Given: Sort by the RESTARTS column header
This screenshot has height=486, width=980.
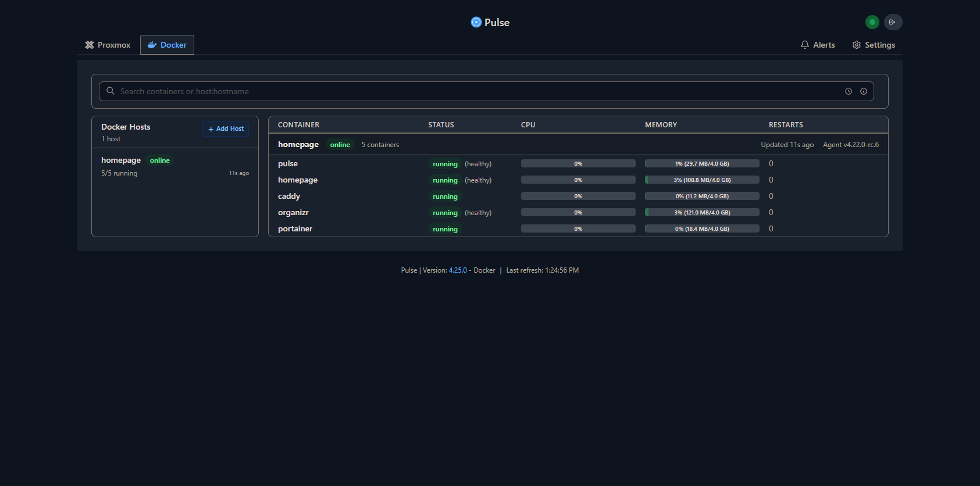Looking at the screenshot, I should pos(785,125).
